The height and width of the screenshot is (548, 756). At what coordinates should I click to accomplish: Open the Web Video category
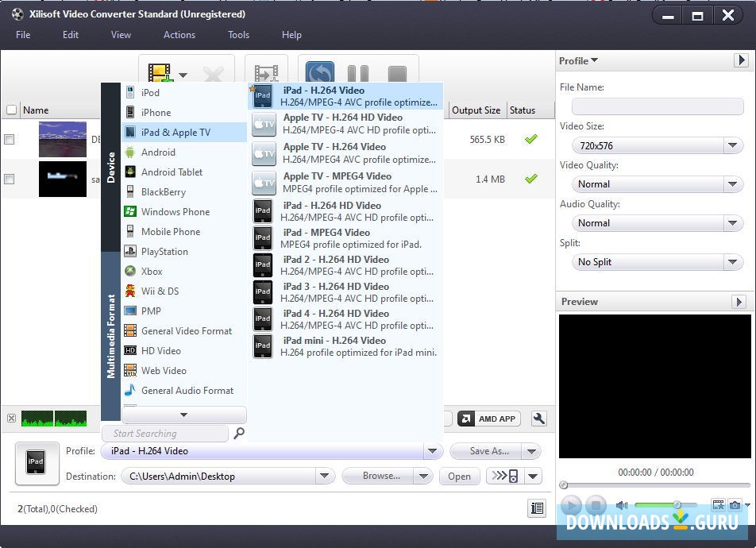[183, 370]
